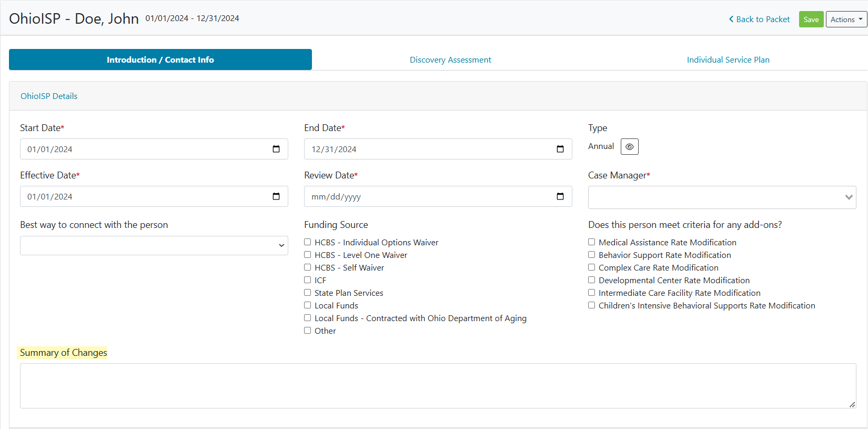
Task: Click the Back to Packet chevron arrow
Action: (731, 19)
